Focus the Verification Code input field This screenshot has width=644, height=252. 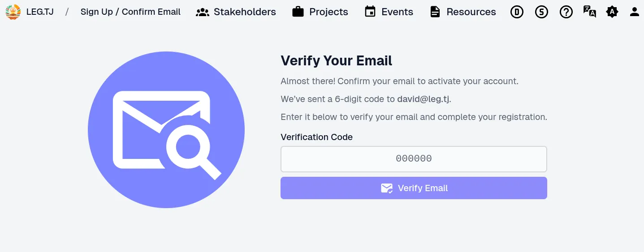(414, 159)
